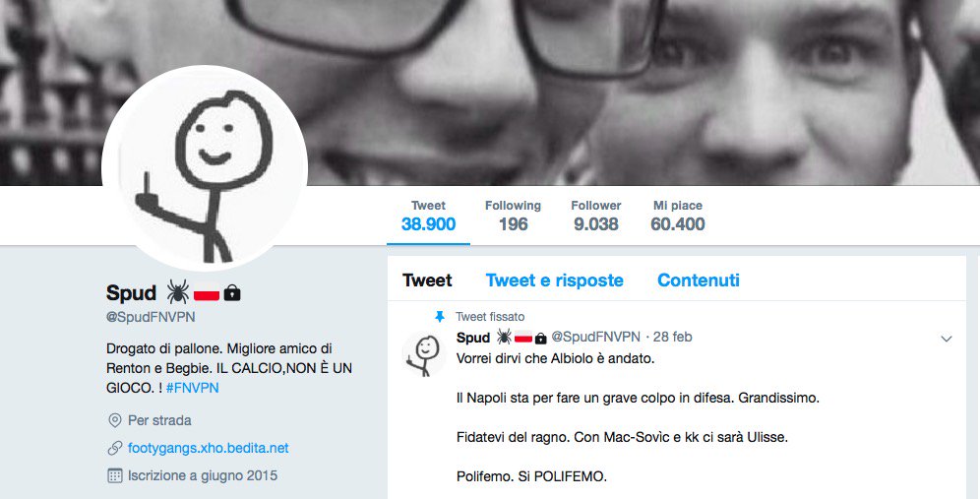Switch to Contenuti tab

699,281
